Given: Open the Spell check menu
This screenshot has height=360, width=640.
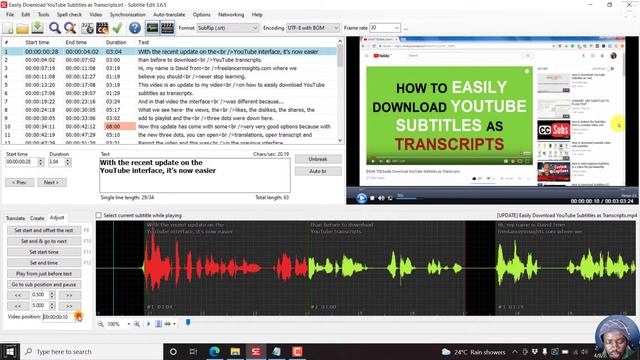Looking at the screenshot, I should pyautogui.click(x=69, y=14).
